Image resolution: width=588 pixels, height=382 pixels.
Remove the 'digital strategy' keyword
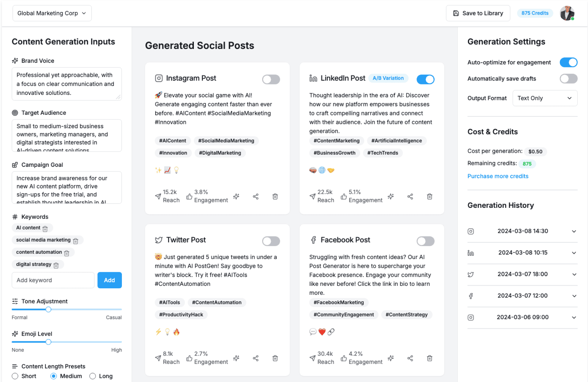point(56,265)
